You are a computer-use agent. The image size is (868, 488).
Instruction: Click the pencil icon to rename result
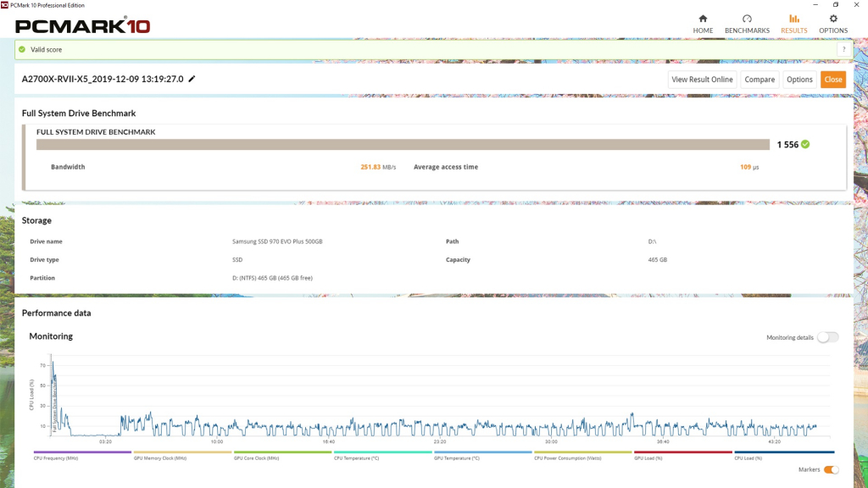click(x=192, y=79)
